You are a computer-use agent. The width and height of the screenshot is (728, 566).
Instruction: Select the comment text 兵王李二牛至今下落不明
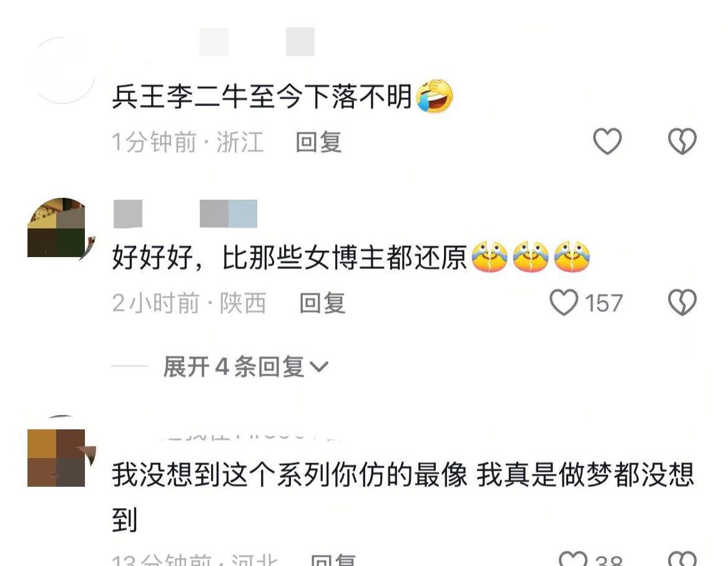262,97
